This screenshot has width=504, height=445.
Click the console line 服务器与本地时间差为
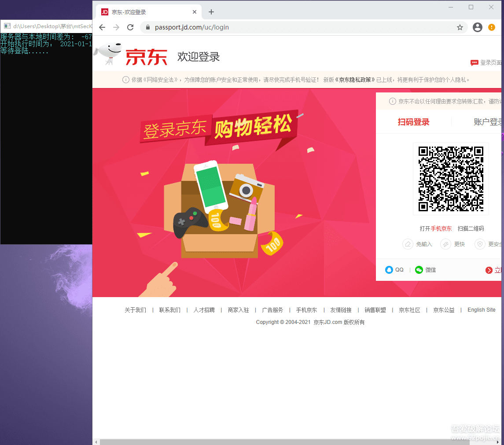(x=46, y=37)
